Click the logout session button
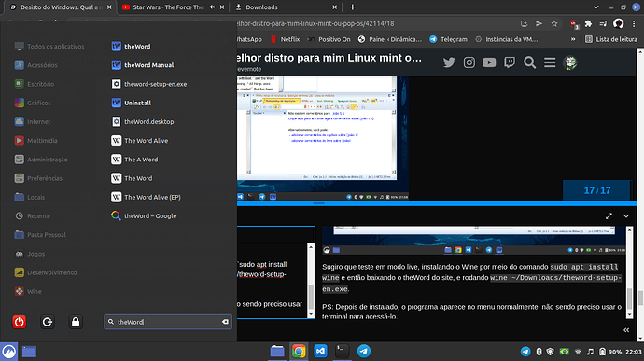Image resolution: width=644 pixels, height=361 pixels. (x=48, y=322)
